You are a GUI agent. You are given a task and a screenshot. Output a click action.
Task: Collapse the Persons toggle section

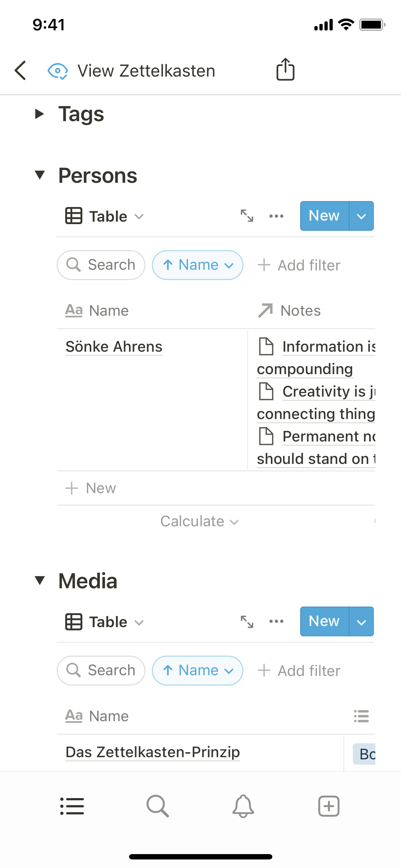[x=40, y=175]
